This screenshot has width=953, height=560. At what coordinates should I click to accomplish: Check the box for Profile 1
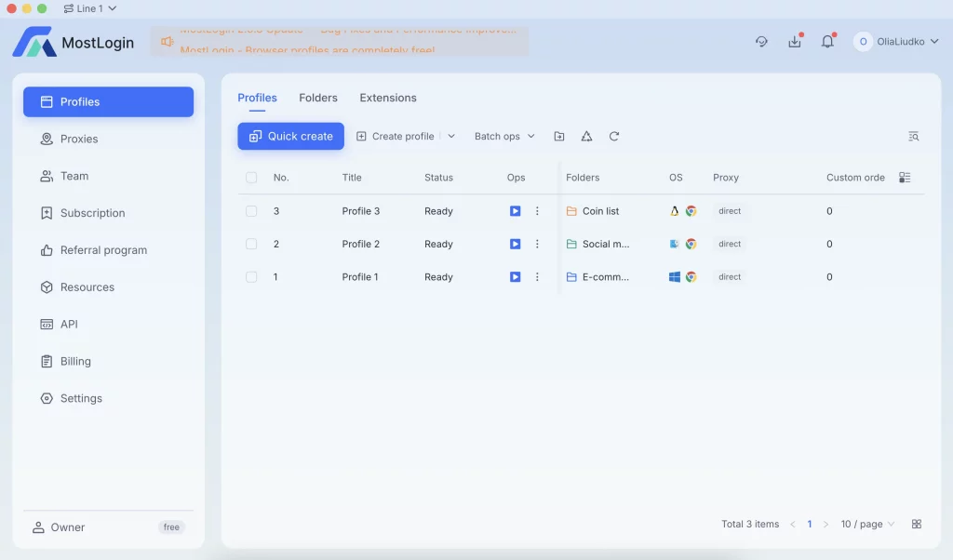click(251, 276)
